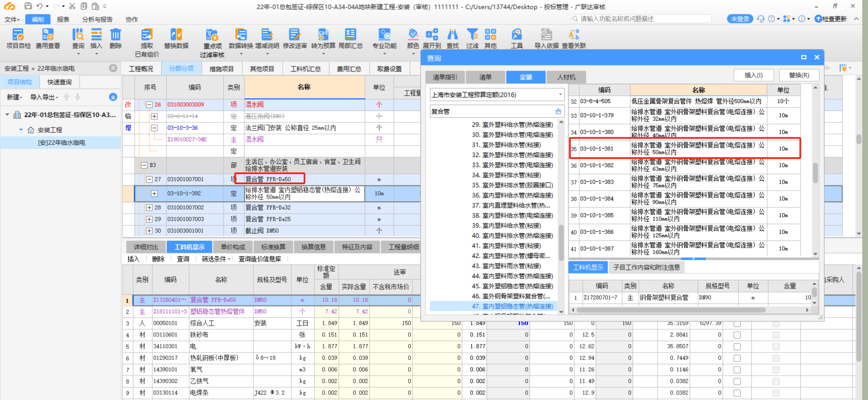Click the function search input field
Screen dimensions: 868x400
tap(641, 19)
